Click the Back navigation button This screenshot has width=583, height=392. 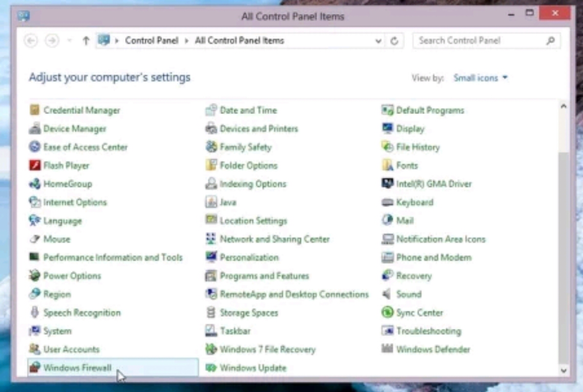click(x=31, y=40)
